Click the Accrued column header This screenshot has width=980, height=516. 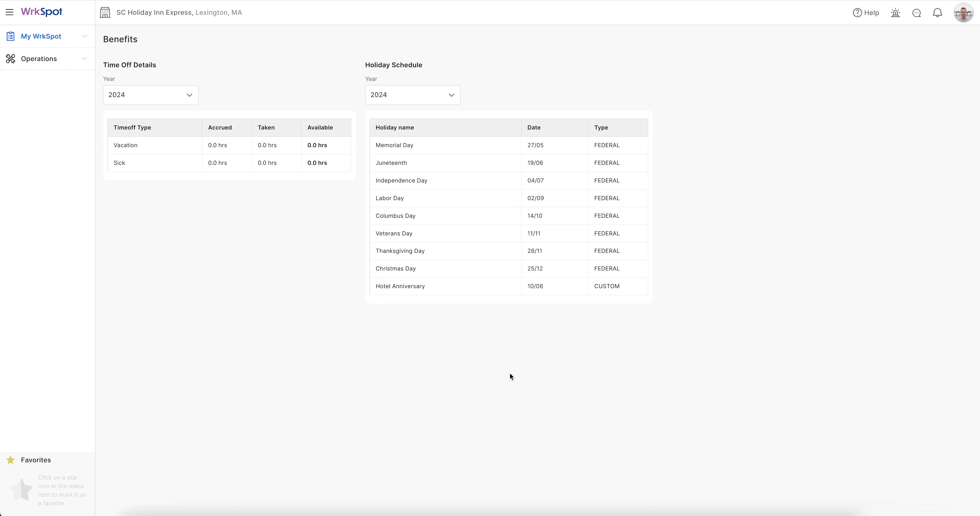227,127
